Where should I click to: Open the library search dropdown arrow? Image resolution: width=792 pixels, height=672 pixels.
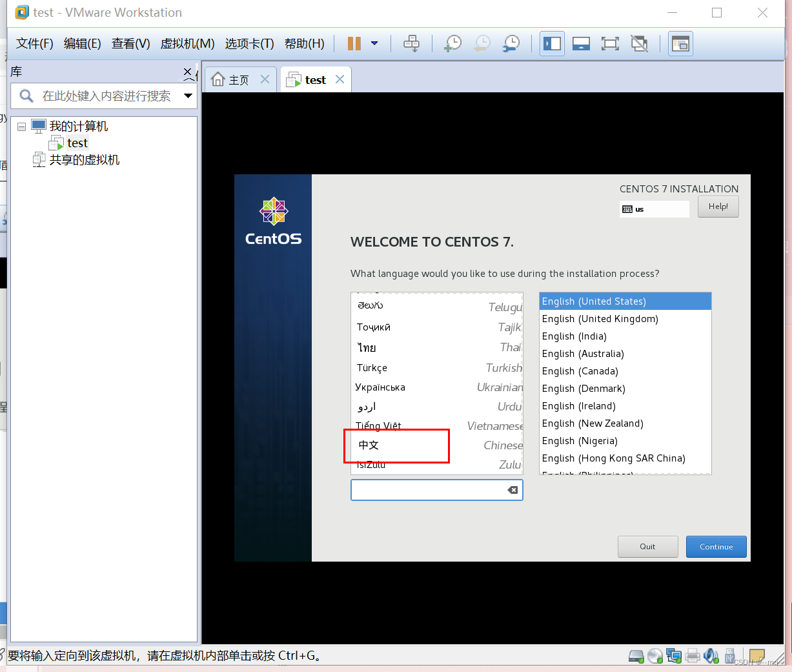(188, 96)
